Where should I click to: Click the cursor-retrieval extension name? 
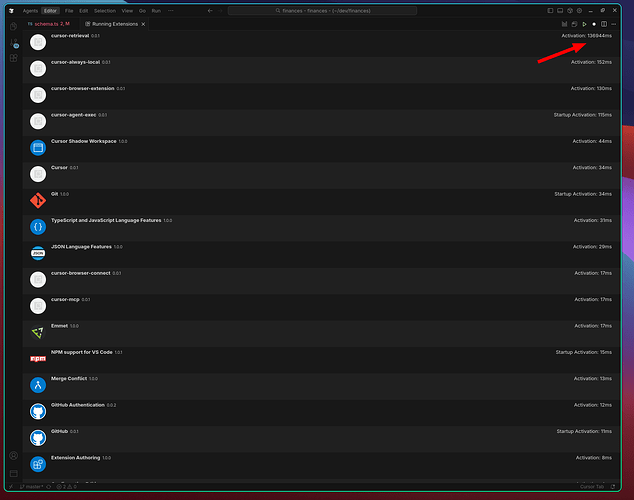[70, 36]
